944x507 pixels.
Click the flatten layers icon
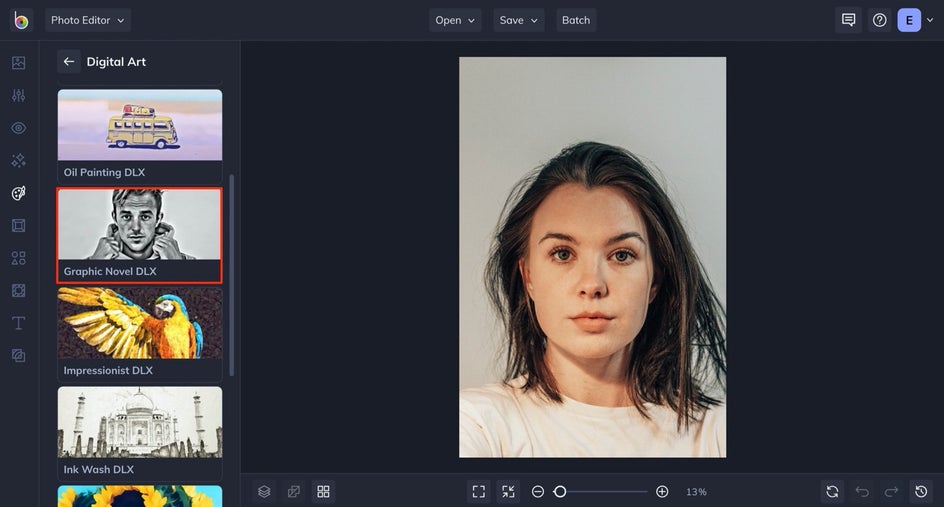[x=294, y=491]
